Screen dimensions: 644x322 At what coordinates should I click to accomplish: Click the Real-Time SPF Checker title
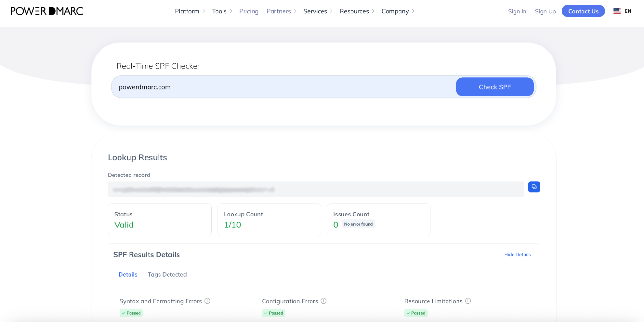point(158,66)
